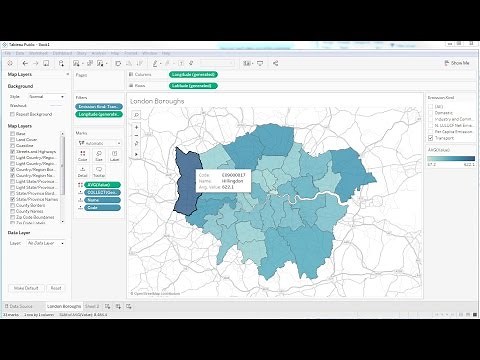Open the Color marks card
The width and height of the screenshot is (480, 360).
pyautogui.click(x=83, y=156)
